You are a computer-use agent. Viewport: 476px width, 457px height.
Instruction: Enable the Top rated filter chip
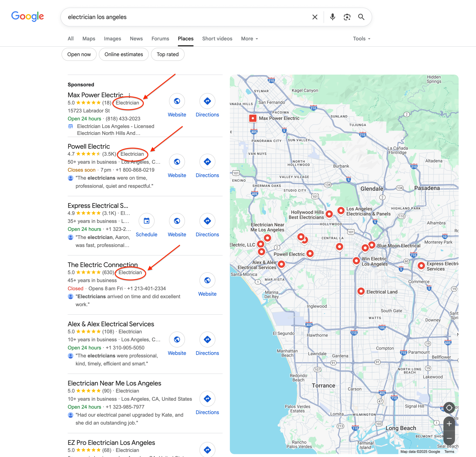(x=168, y=54)
